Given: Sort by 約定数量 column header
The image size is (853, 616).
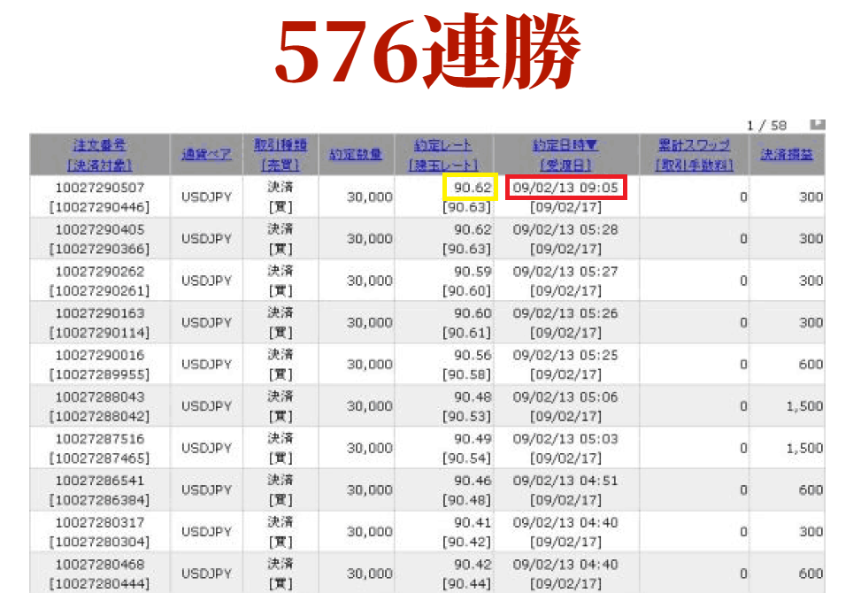Looking at the screenshot, I should coord(356,155).
